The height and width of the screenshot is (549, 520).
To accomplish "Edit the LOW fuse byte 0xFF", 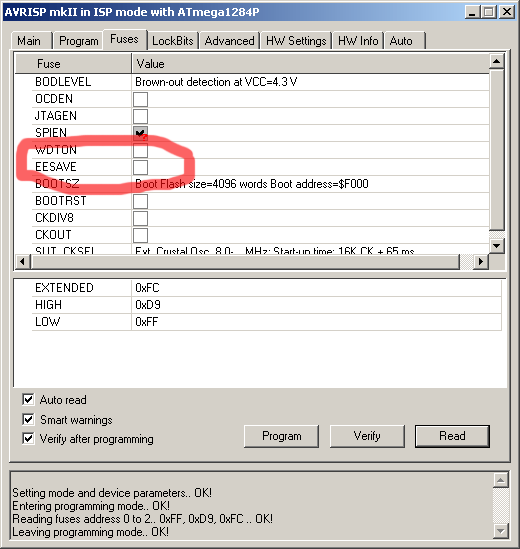I will pyautogui.click(x=317, y=322).
